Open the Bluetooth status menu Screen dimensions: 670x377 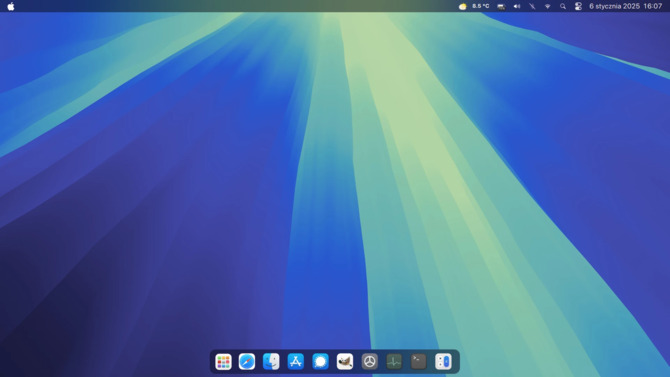[532, 6]
